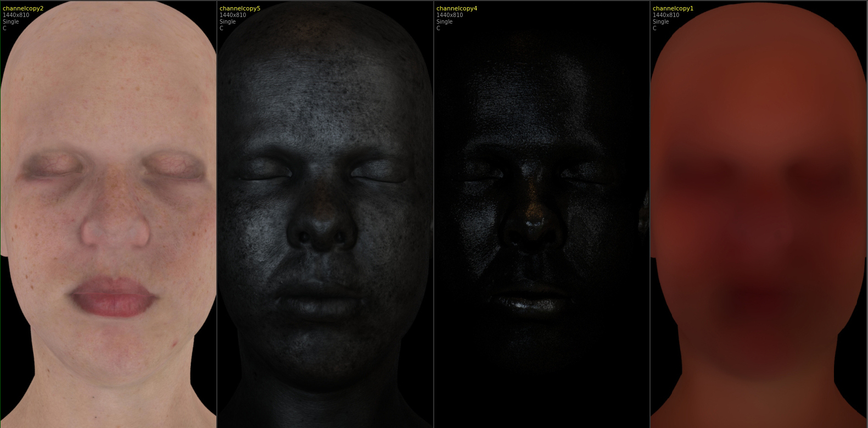Click the 1440x810 resolution text under channelcopy5

click(233, 15)
